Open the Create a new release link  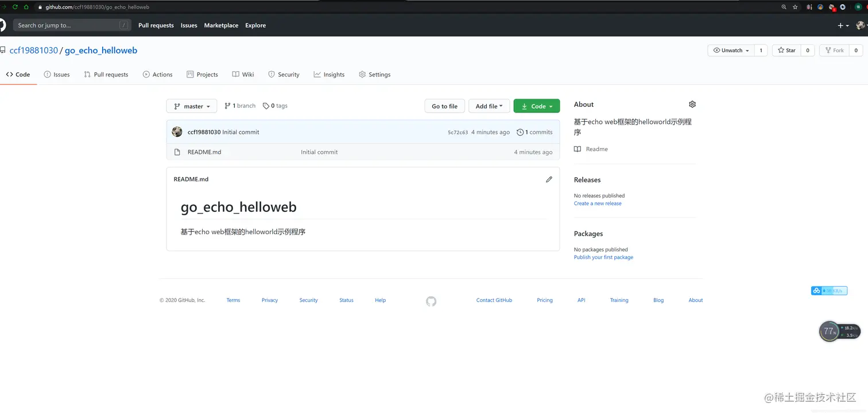(597, 203)
